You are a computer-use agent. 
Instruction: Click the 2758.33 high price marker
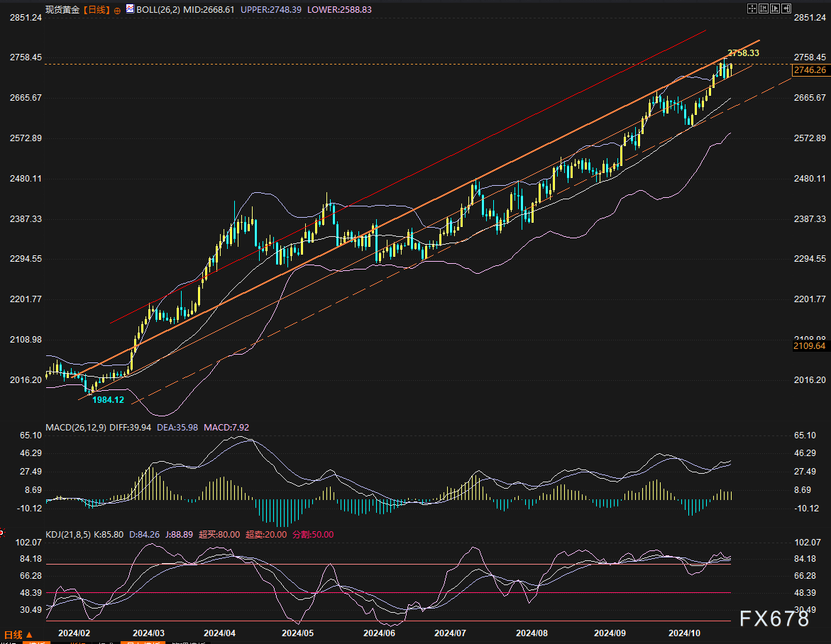pyautogui.click(x=744, y=53)
